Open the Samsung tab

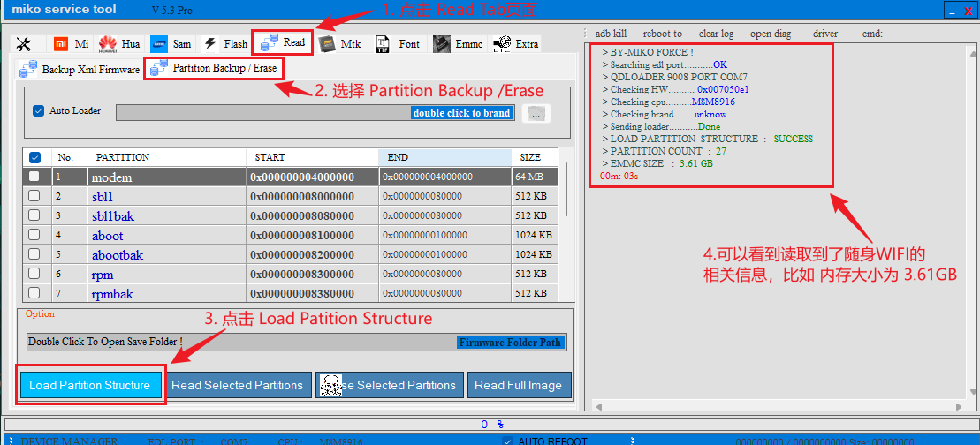pyautogui.click(x=171, y=44)
